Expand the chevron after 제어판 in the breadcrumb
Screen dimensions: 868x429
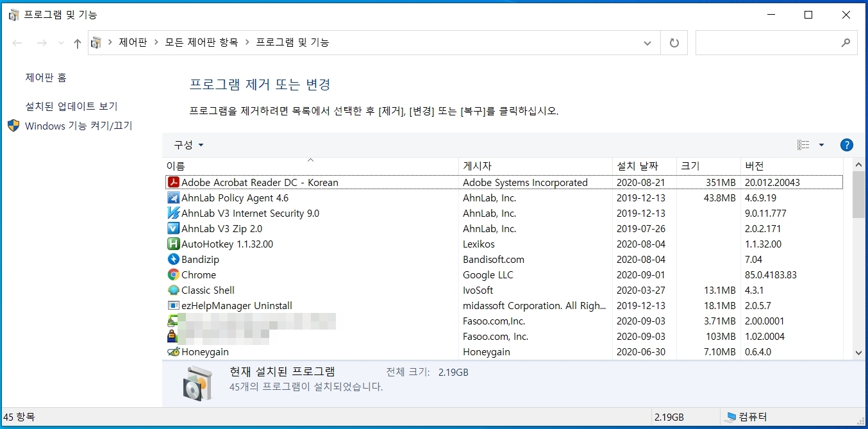(156, 43)
